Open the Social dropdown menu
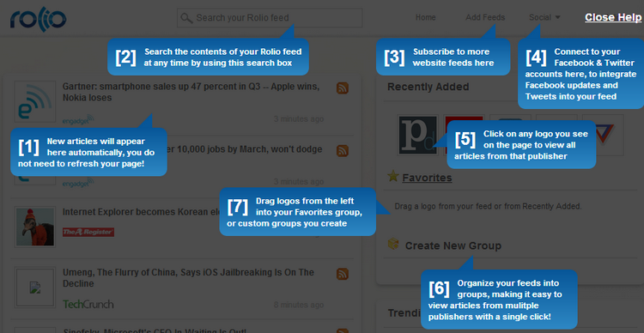The width and height of the screenshot is (644, 333). pyautogui.click(x=544, y=18)
